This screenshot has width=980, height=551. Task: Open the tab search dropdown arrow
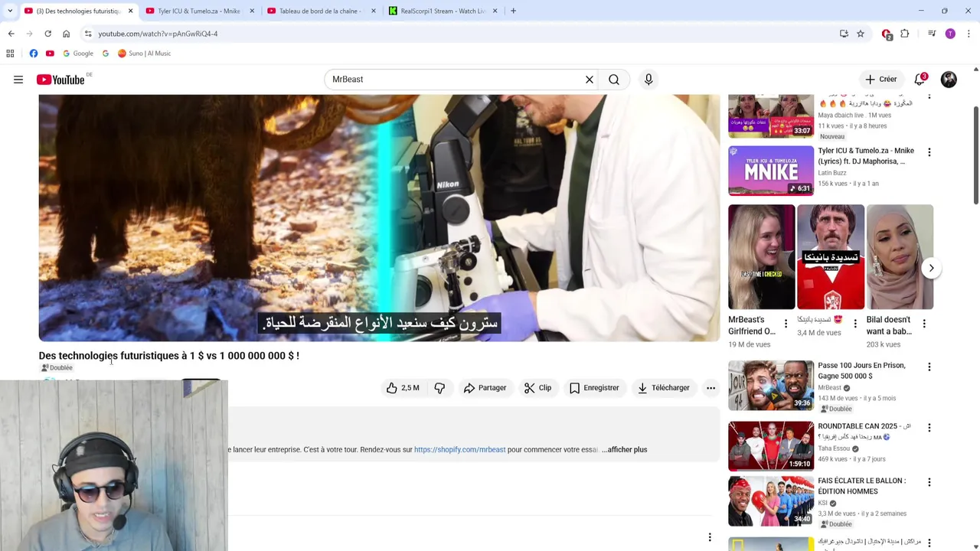coord(10,11)
